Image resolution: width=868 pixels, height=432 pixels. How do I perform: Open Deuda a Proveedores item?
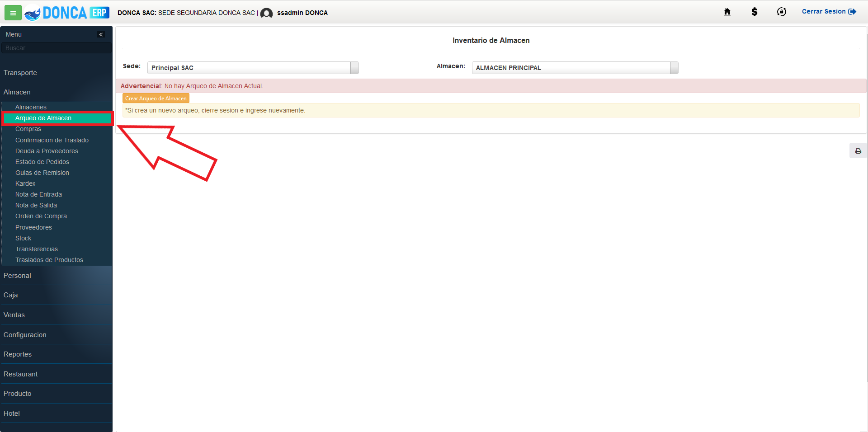(x=47, y=151)
